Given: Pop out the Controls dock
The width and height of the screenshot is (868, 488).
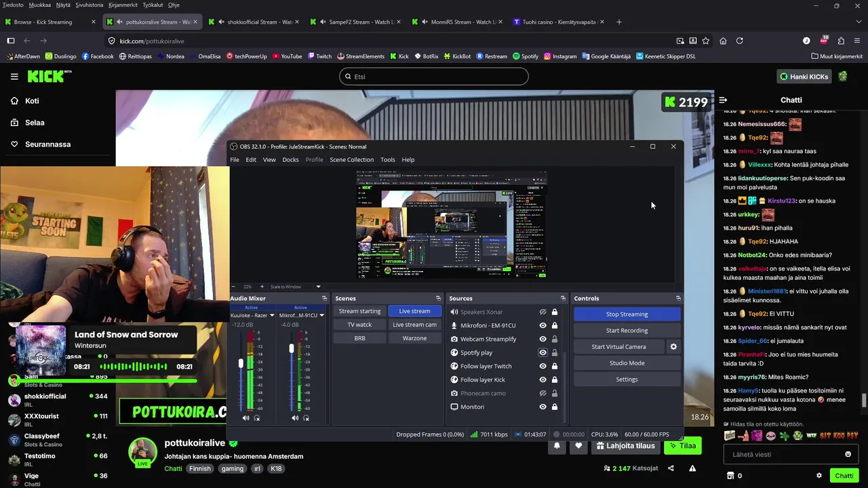Looking at the screenshot, I should coord(678,298).
